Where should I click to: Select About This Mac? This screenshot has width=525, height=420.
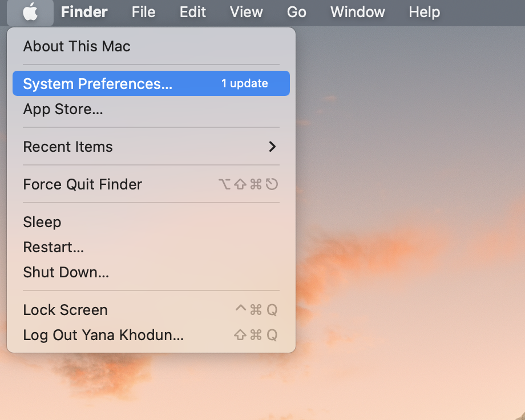pyautogui.click(x=151, y=46)
